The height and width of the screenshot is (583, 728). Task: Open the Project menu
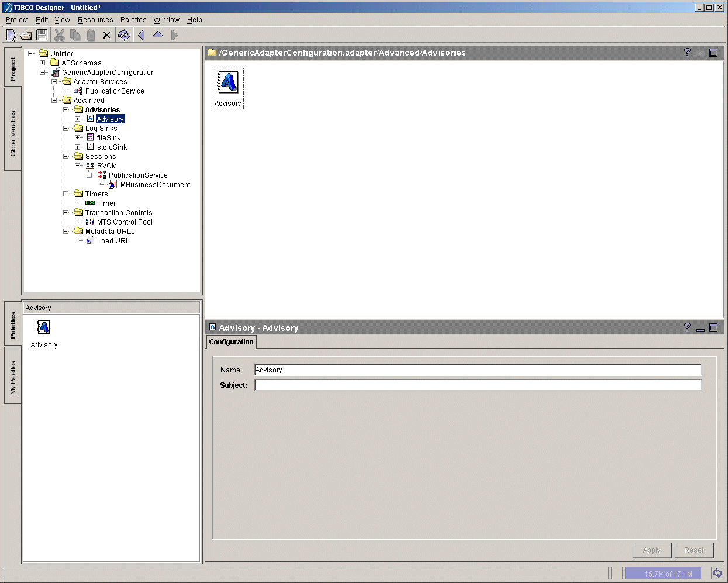coord(17,20)
